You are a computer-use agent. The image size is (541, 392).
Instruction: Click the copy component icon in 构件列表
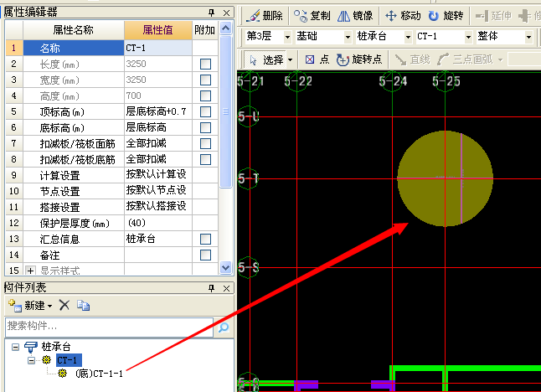pos(83,306)
